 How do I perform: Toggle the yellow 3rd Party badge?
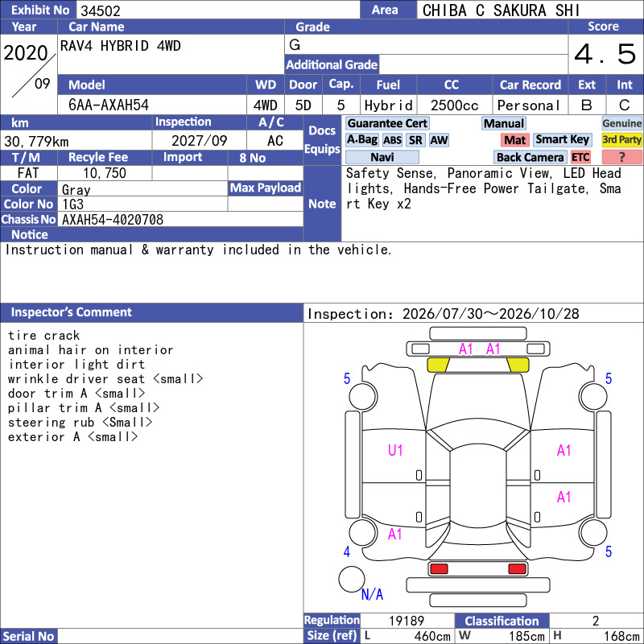[621, 140]
